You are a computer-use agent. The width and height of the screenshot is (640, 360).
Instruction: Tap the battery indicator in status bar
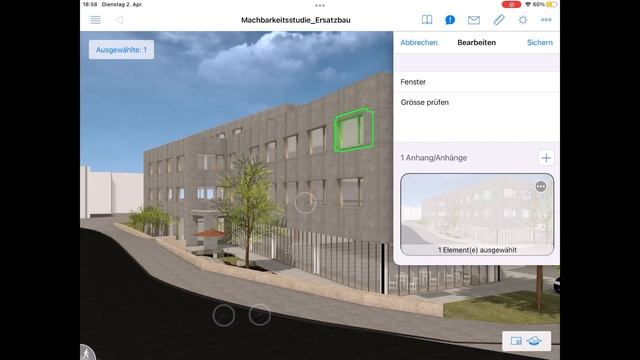(552, 4)
